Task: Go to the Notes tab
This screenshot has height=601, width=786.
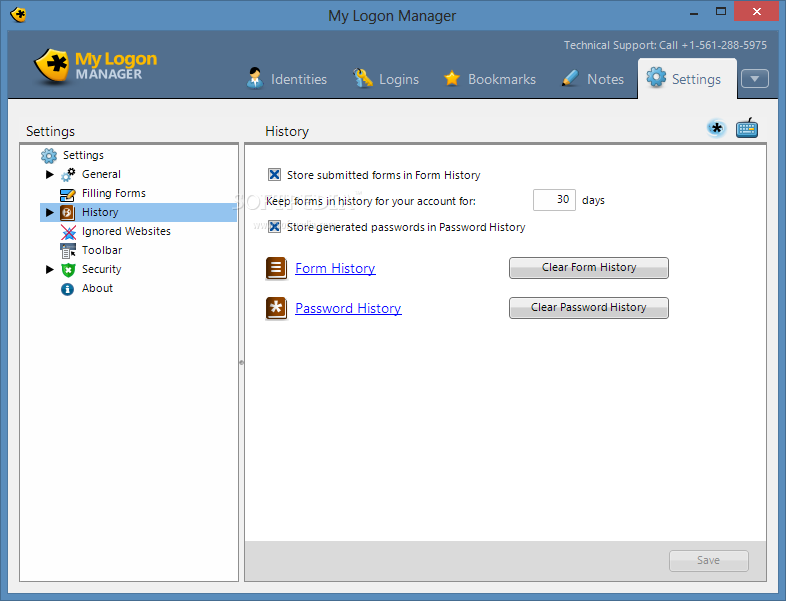Action: 593,79
